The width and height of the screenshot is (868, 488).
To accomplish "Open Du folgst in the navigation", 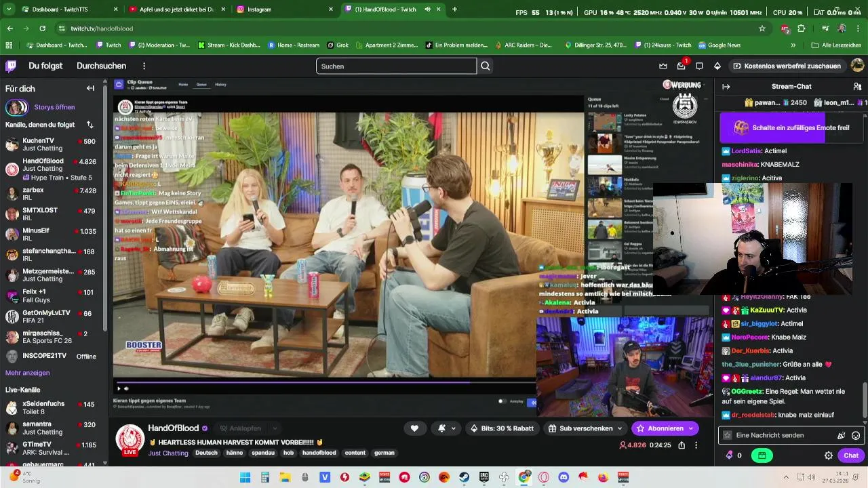I will pyautogui.click(x=45, y=66).
